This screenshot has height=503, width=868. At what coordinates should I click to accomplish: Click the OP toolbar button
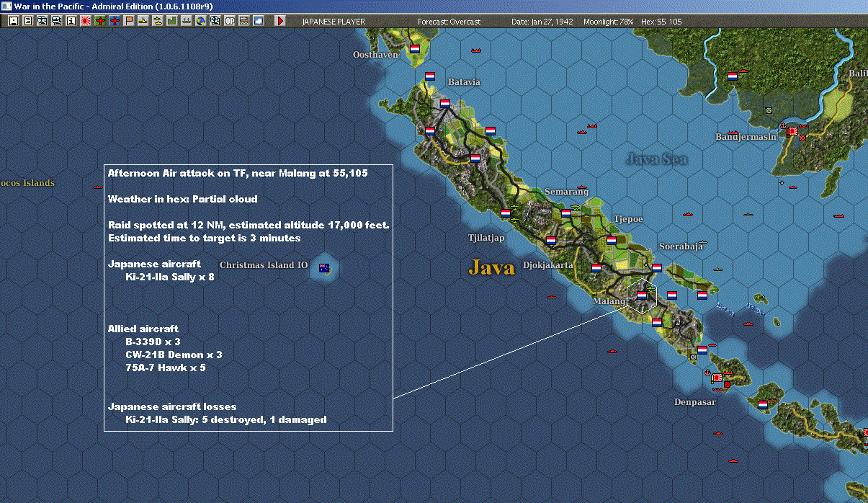click(230, 21)
